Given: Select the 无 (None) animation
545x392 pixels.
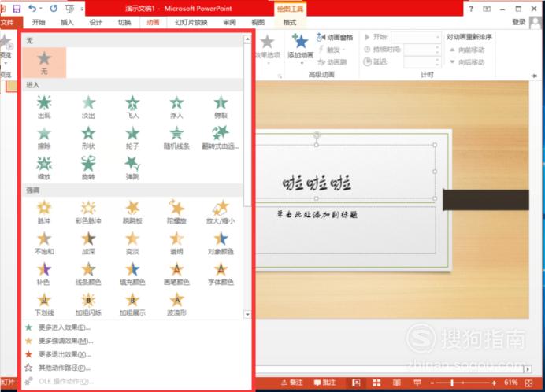Looking at the screenshot, I should [44, 62].
